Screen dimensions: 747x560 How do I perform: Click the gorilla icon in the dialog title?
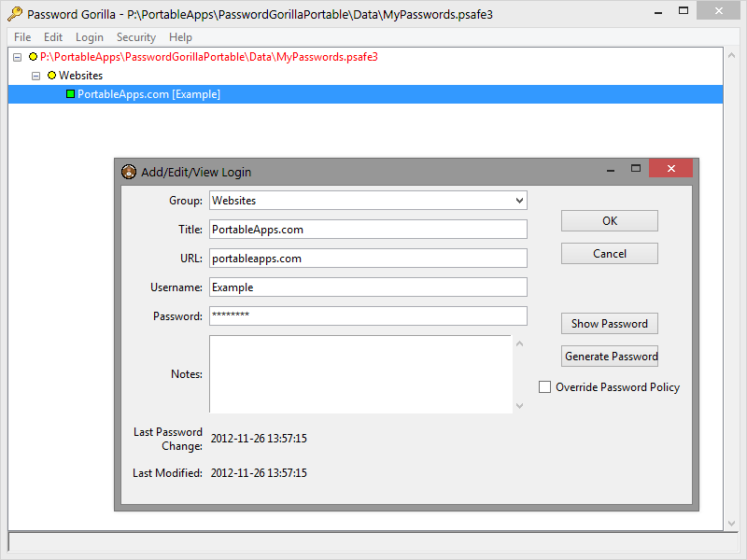129,172
